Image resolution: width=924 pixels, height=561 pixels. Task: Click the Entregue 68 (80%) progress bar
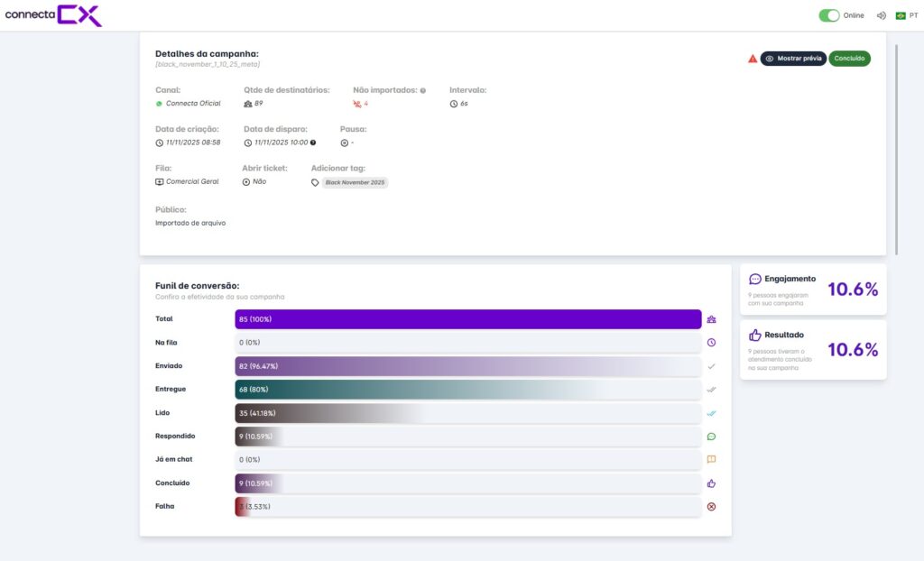pos(467,390)
